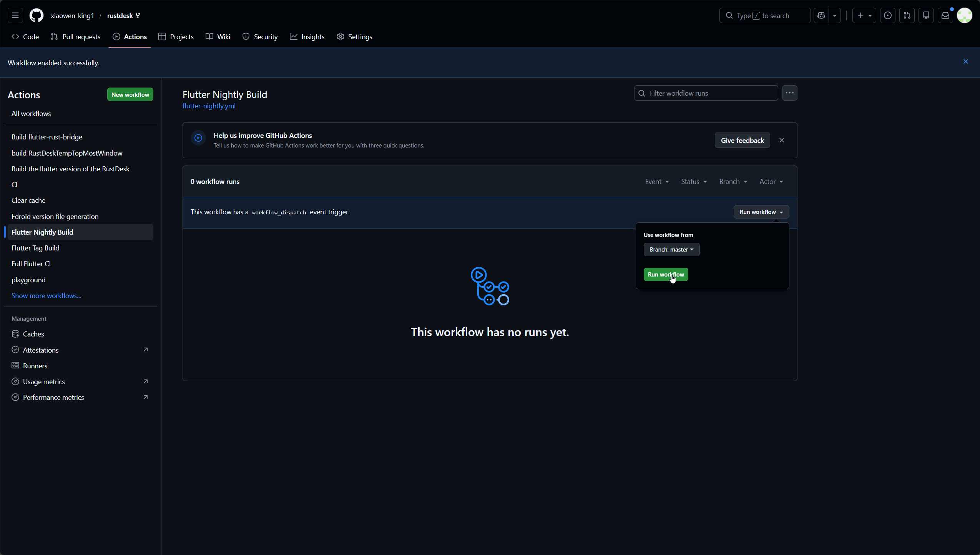Open the user avatar menu
Image resolution: width=980 pixels, height=555 pixels.
tap(964, 15)
